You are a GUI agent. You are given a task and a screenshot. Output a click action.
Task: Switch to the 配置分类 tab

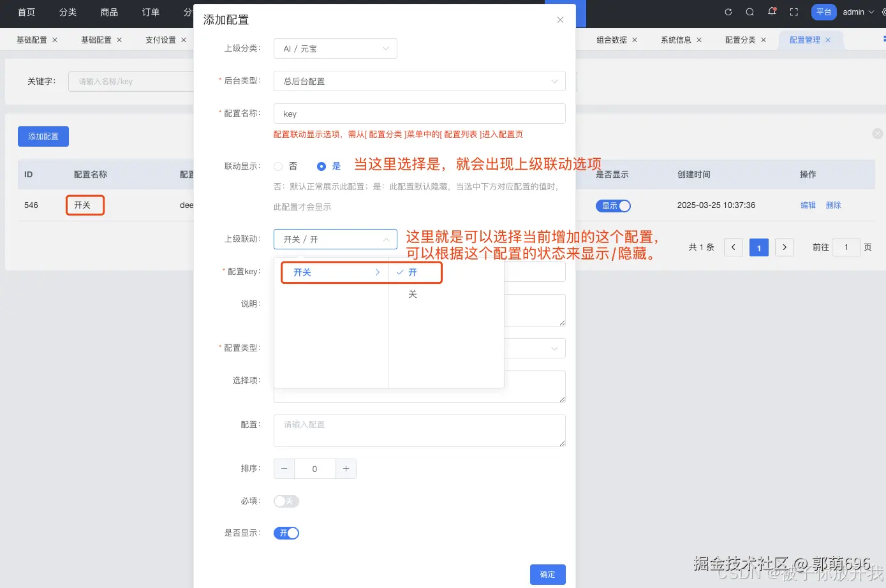[741, 40]
